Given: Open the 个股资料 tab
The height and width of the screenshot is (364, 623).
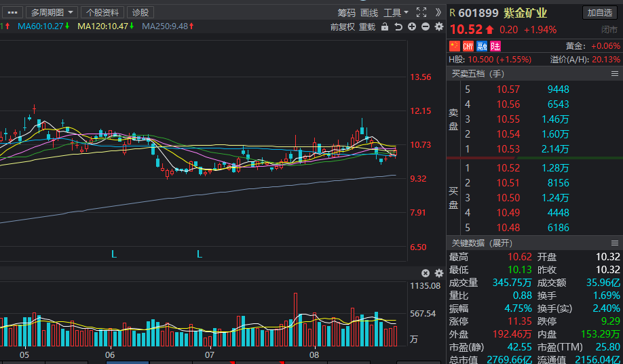Looking at the screenshot, I should point(102,12).
